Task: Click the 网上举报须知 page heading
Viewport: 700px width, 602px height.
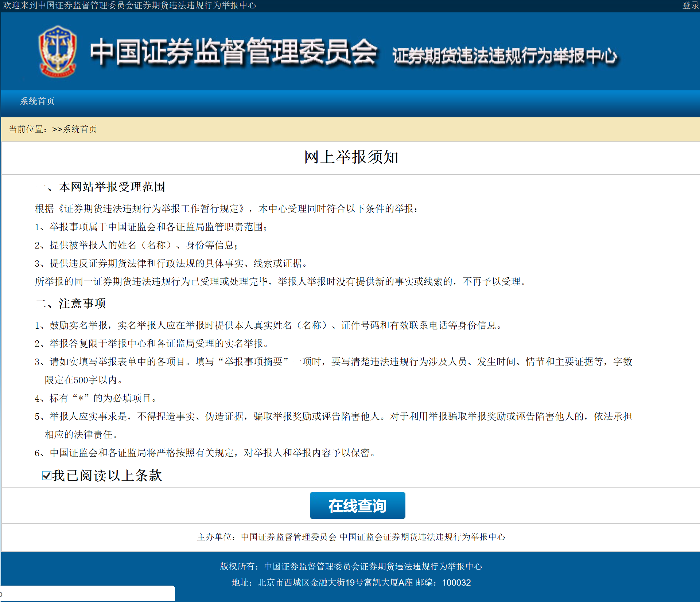Action: (x=351, y=157)
